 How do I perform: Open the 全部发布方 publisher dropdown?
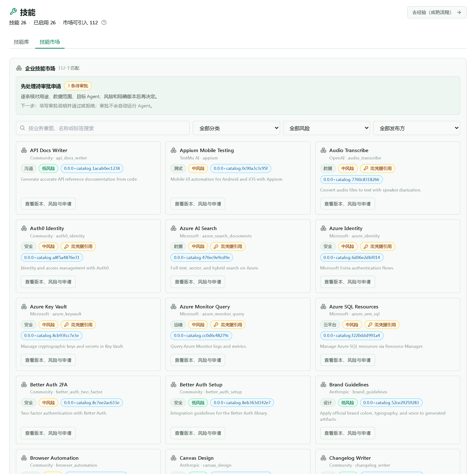pyautogui.click(x=417, y=128)
